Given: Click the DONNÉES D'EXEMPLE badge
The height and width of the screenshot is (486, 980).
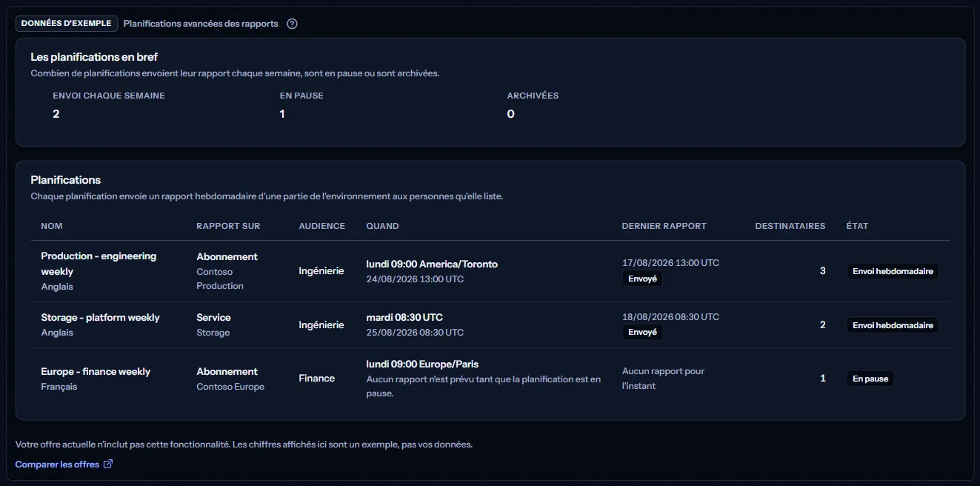Looking at the screenshot, I should 67,24.
